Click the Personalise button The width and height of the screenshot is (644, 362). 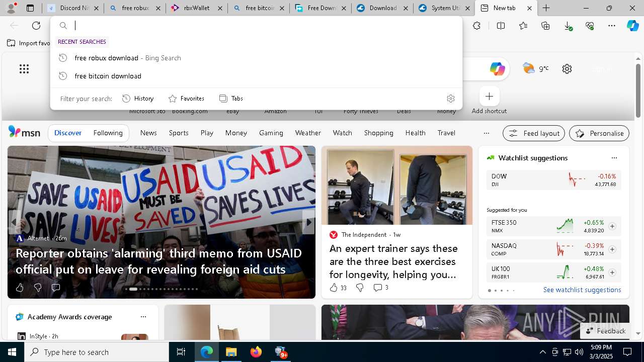599,133
